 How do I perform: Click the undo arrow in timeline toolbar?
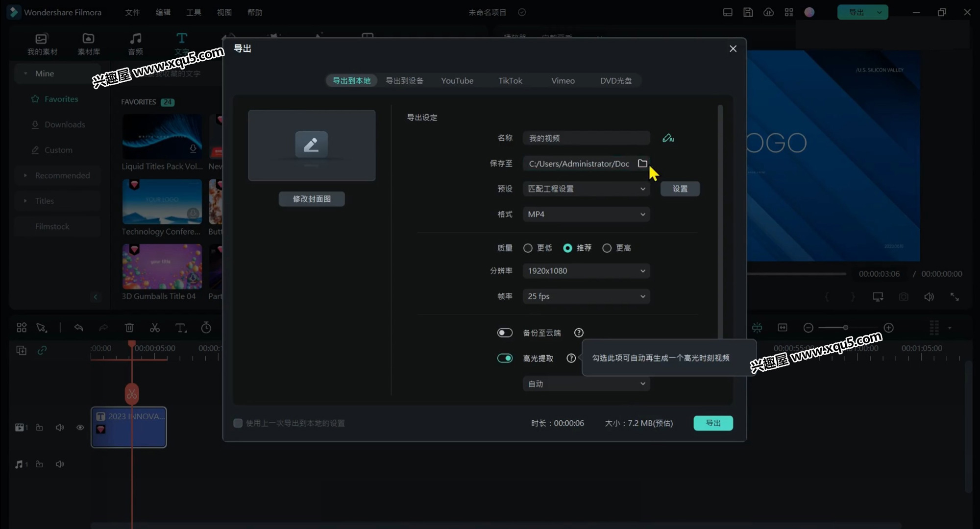(78, 328)
